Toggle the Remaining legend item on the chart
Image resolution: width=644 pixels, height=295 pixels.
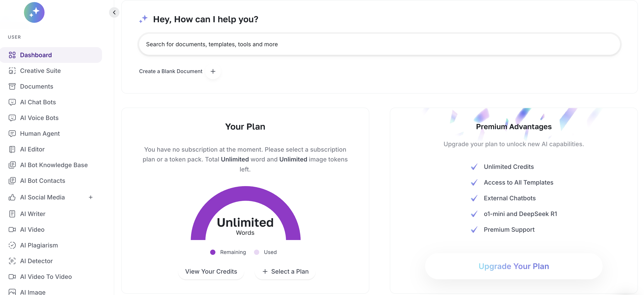pyautogui.click(x=228, y=252)
